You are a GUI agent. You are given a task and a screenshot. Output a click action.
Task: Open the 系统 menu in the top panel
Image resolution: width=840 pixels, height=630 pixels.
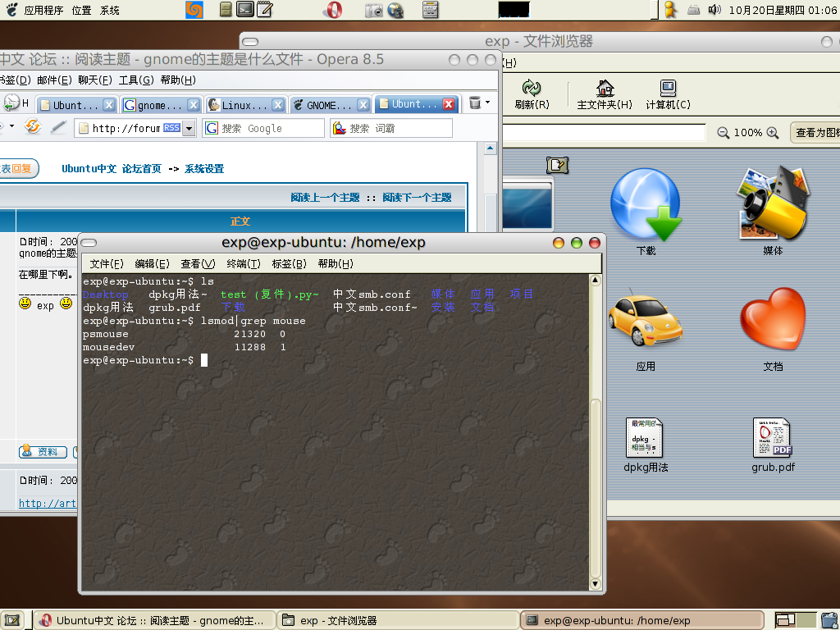pyautogui.click(x=110, y=10)
